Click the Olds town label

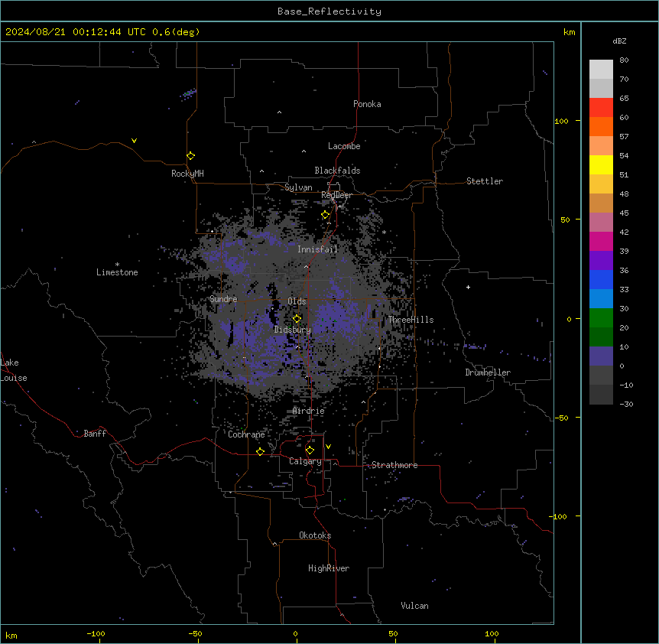point(297,301)
